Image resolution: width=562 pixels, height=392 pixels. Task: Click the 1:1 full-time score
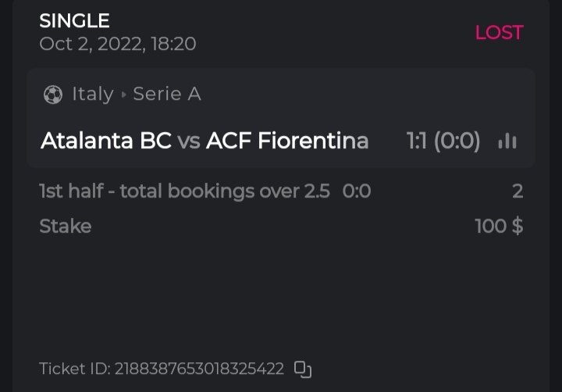click(x=418, y=141)
